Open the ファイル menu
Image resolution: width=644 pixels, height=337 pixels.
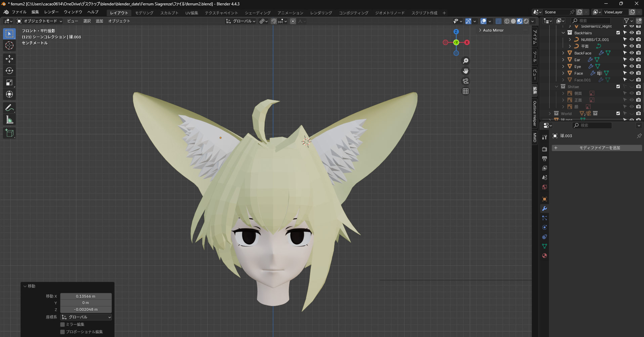pos(19,12)
